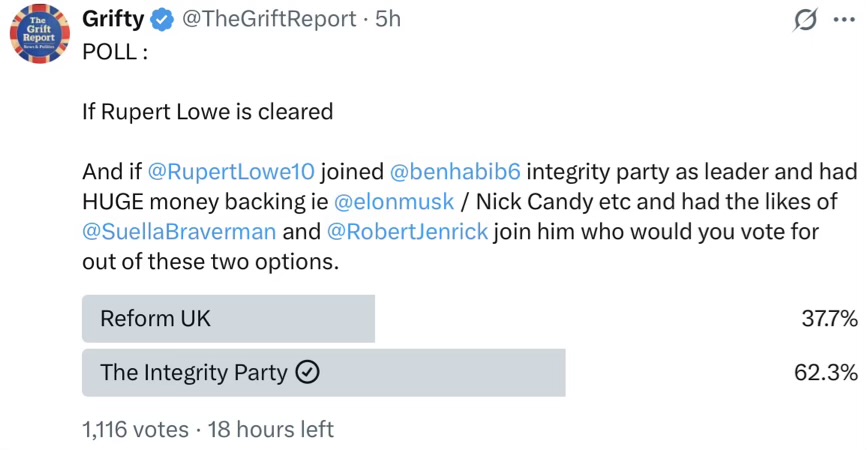
Task: Click the blue verified badge next to Grifty
Action: click(x=162, y=20)
